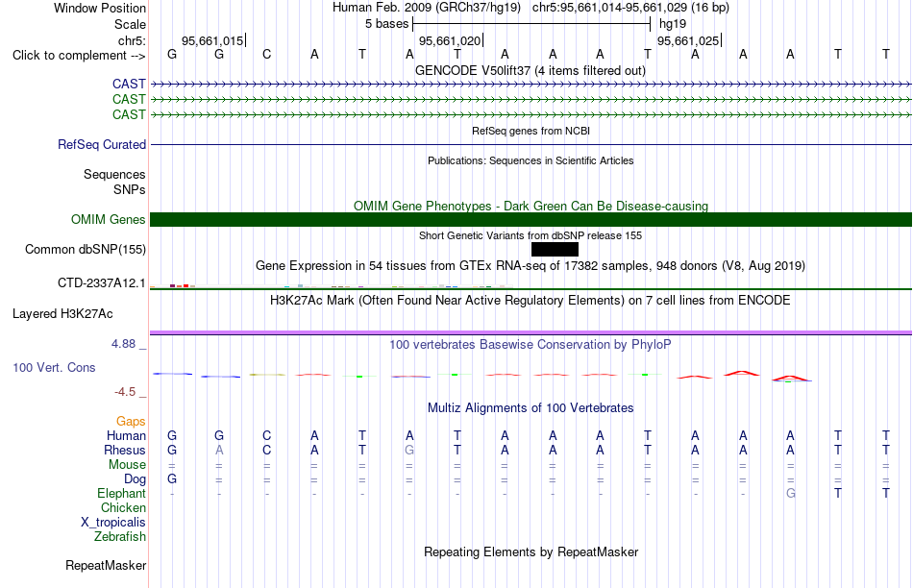The width and height of the screenshot is (913, 588).
Task: Open the 100 Vert. Cons track label
Action: (x=54, y=367)
